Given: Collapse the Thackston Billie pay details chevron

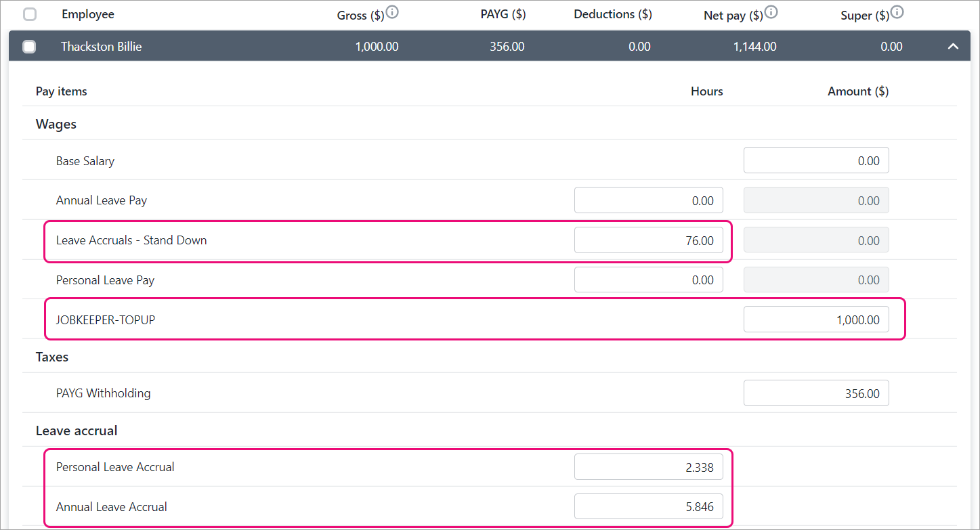Looking at the screenshot, I should pos(953,47).
